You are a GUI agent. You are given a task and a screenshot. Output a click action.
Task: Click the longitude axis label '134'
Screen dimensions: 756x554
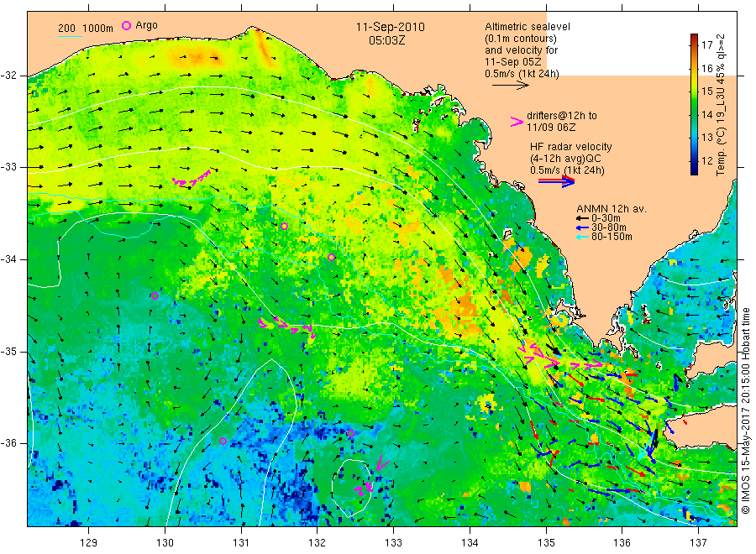click(470, 543)
